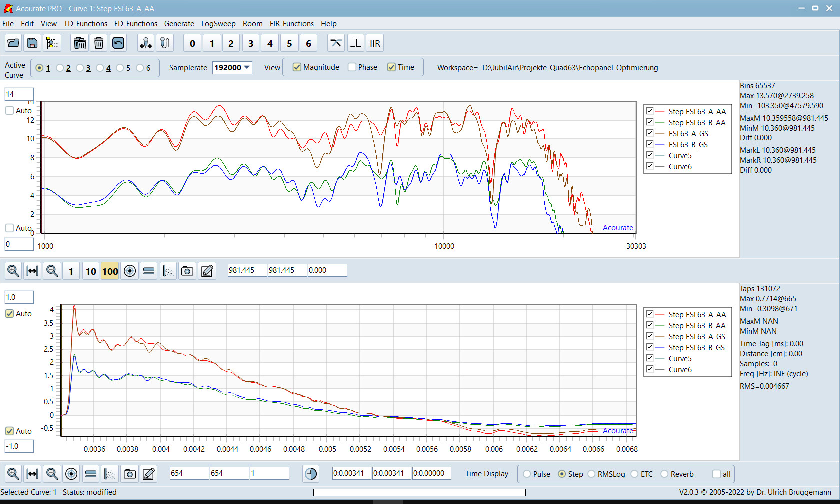Open the curve tree list icon
This screenshot has width=840, height=504.
pyautogui.click(x=52, y=43)
